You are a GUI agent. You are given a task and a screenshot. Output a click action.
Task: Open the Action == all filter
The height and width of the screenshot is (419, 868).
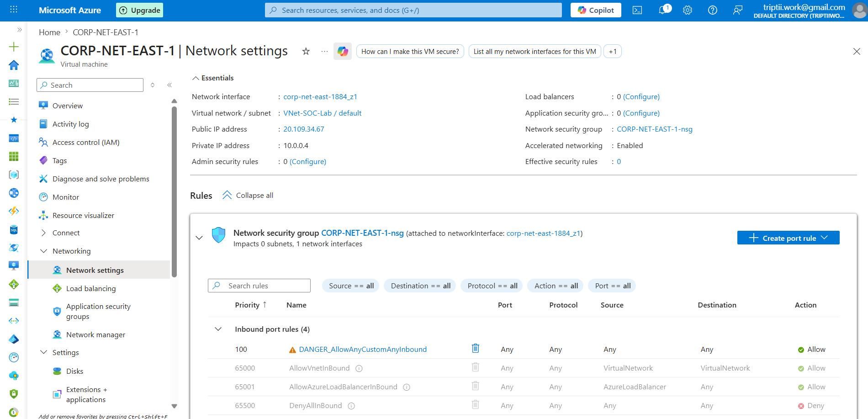[x=556, y=286]
